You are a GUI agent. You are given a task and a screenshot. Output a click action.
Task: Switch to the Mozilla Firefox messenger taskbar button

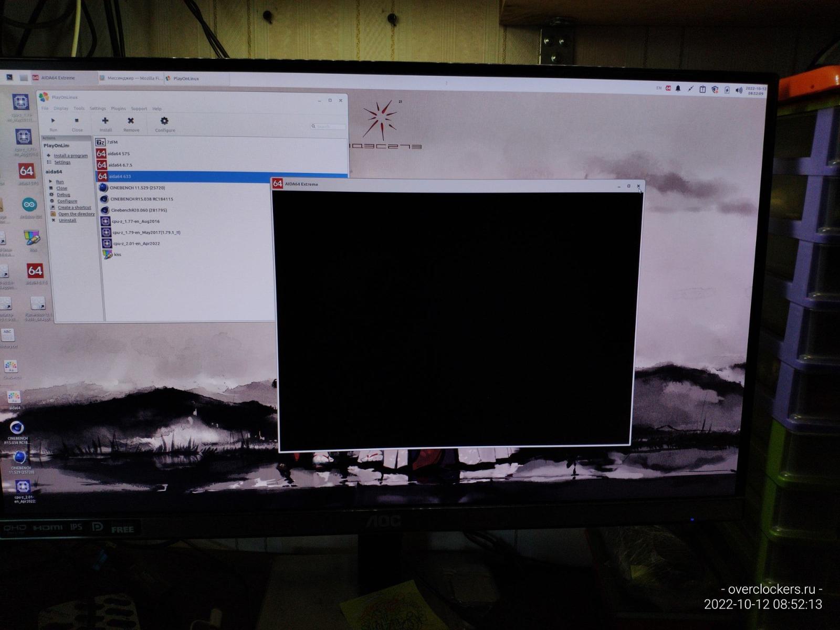point(131,78)
